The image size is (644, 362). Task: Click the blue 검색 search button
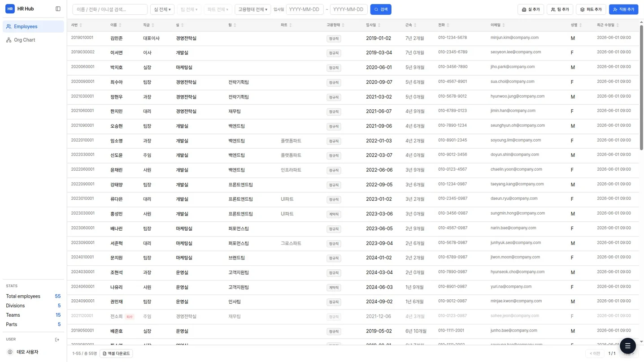point(381,9)
